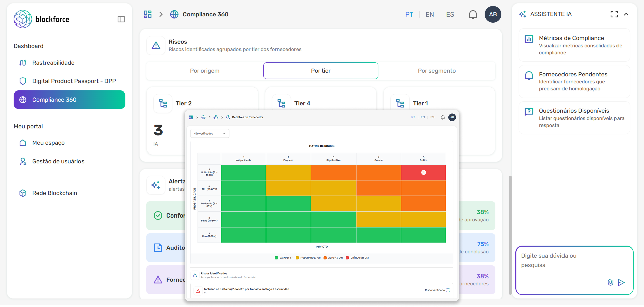The image size is (644, 307).
Task: Click the Fornecedores Pendentes bell icon
Action: pyautogui.click(x=529, y=76)
